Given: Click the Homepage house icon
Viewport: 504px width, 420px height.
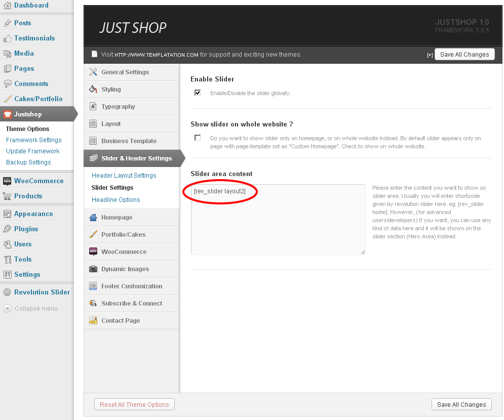Looking at the screenshot, I should 93,218.
